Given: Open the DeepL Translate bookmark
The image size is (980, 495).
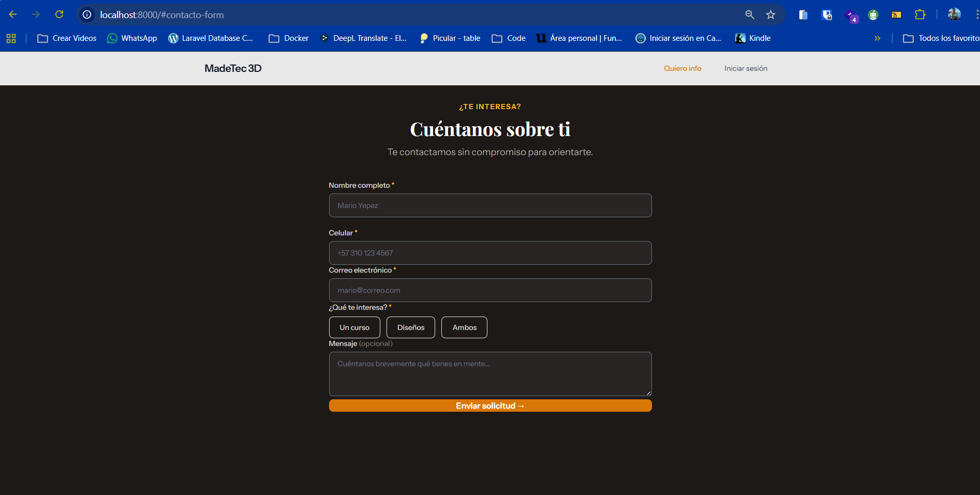Looking at the screenshot, I should click(363, 38).
